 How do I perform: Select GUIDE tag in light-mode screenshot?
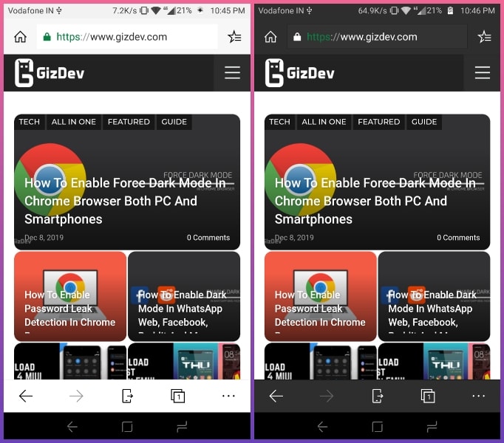174,122
